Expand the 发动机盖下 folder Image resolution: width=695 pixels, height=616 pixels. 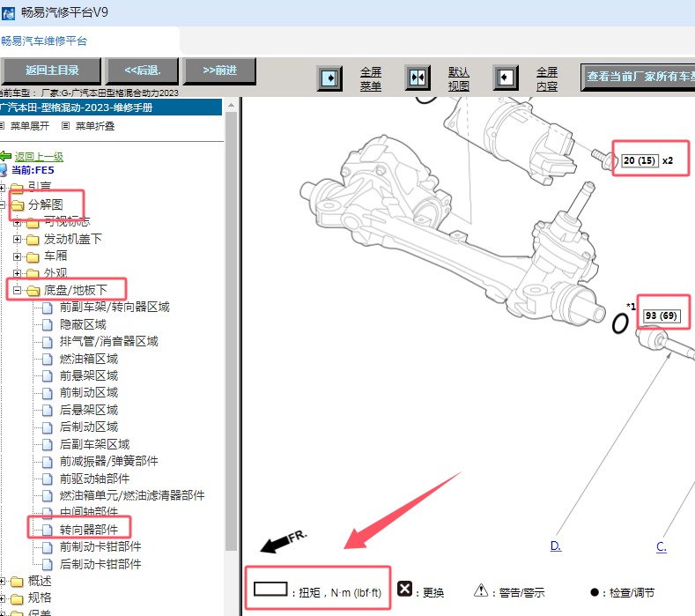pos(17,240)
